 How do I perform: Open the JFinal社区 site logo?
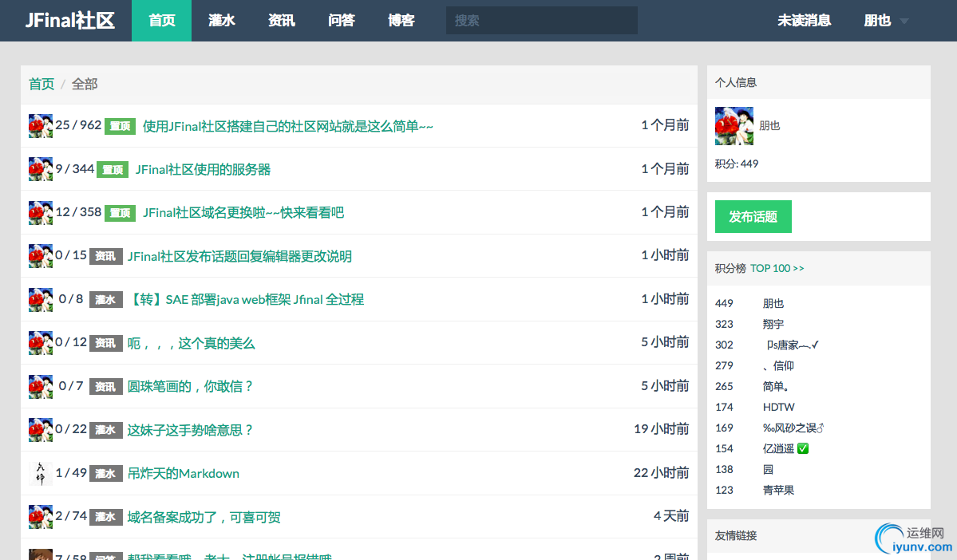(x=69, y=21)
